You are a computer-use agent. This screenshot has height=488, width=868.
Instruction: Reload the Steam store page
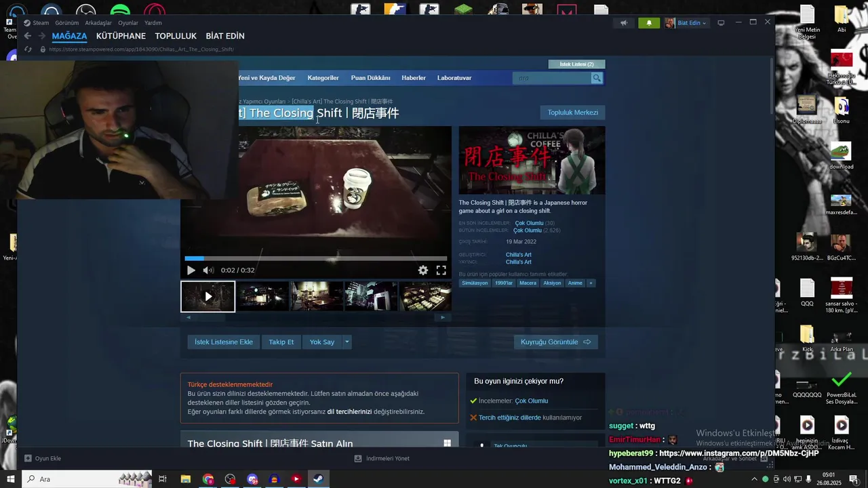pyautogui.click(x=28, y=49)
